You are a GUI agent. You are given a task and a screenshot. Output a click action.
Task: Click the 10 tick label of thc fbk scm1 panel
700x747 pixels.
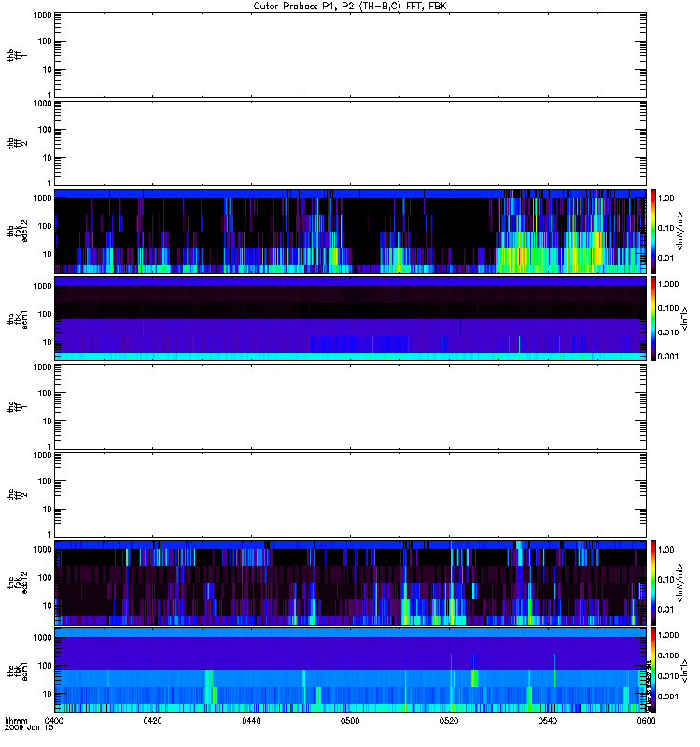[47, 694]
